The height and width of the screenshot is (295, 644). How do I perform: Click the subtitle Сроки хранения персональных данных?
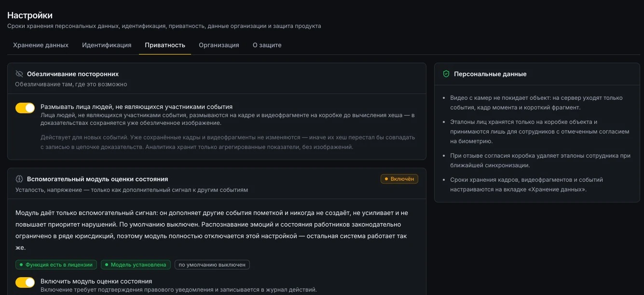coord(164,26)
